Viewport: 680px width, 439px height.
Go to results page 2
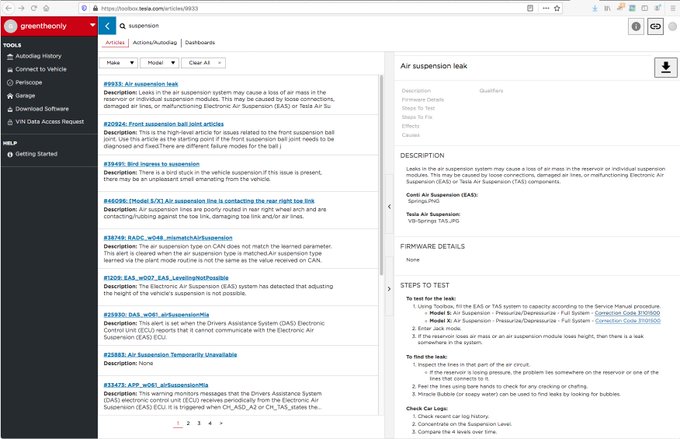point(188,423)
